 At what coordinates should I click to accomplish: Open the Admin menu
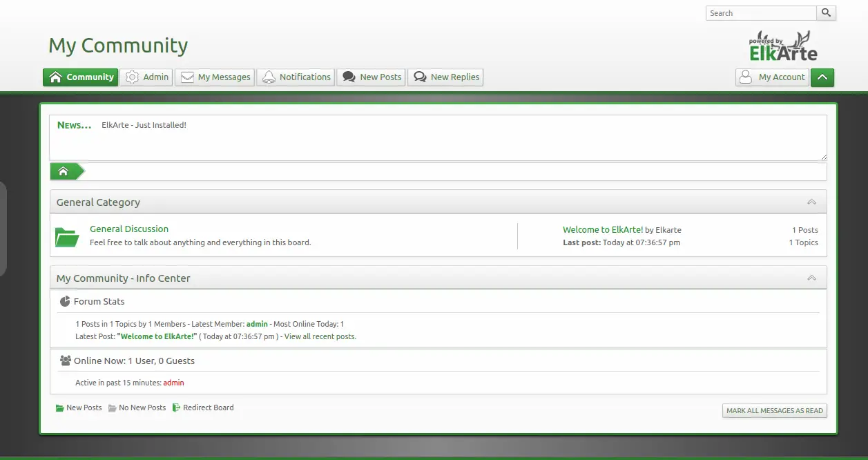click(x=146, y=77)
